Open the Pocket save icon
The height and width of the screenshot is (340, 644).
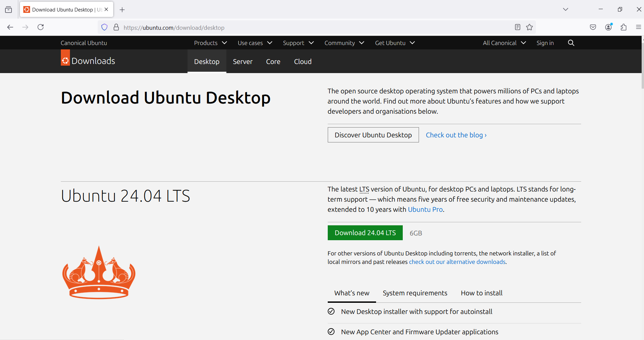tap(593, 27)
